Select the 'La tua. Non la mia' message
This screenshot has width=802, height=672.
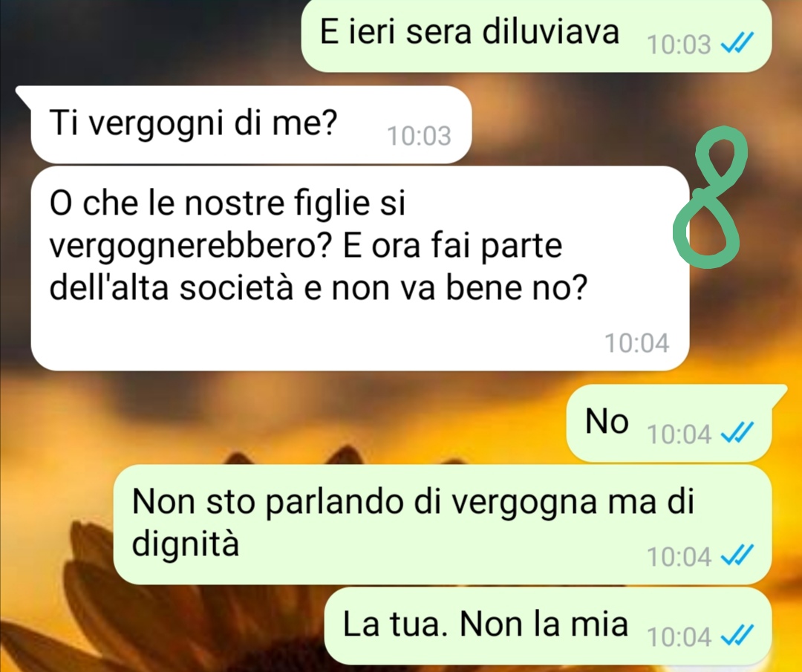point(548,626)
